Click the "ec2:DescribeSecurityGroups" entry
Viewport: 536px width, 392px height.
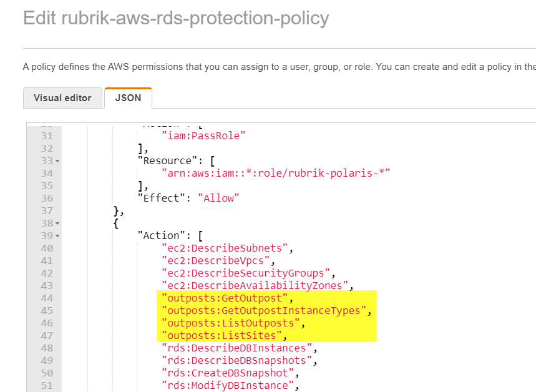[246, 273]
